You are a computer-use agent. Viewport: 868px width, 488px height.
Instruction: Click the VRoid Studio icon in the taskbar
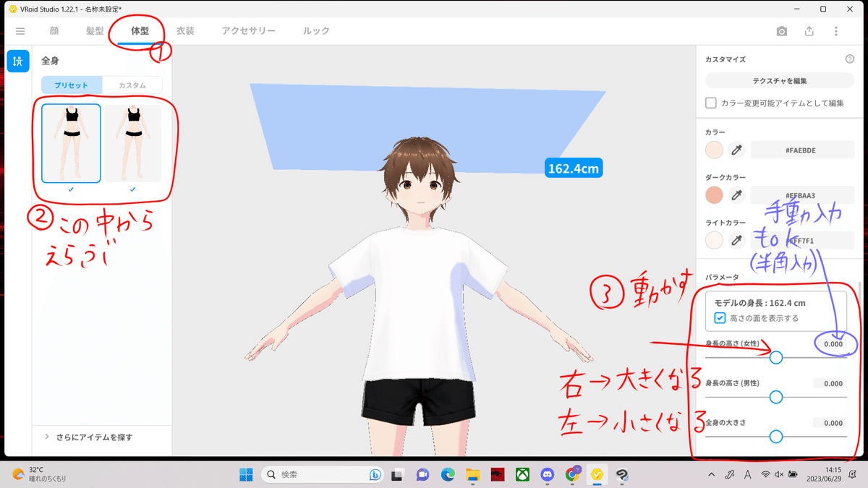[597, 476]
